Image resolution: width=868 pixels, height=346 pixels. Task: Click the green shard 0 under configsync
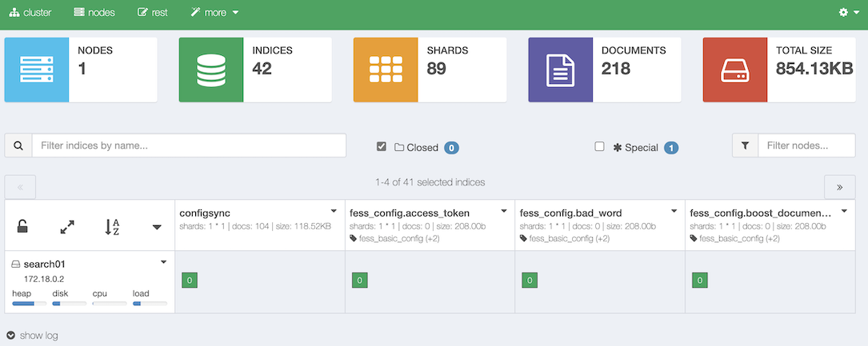click(189, 280)
